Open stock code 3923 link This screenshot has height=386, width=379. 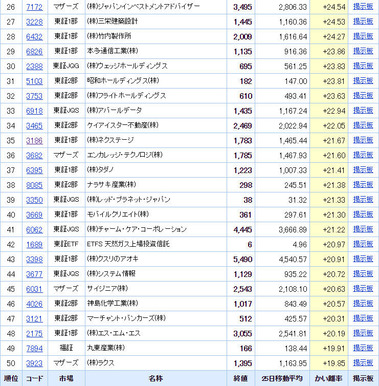tap(34, 363)
